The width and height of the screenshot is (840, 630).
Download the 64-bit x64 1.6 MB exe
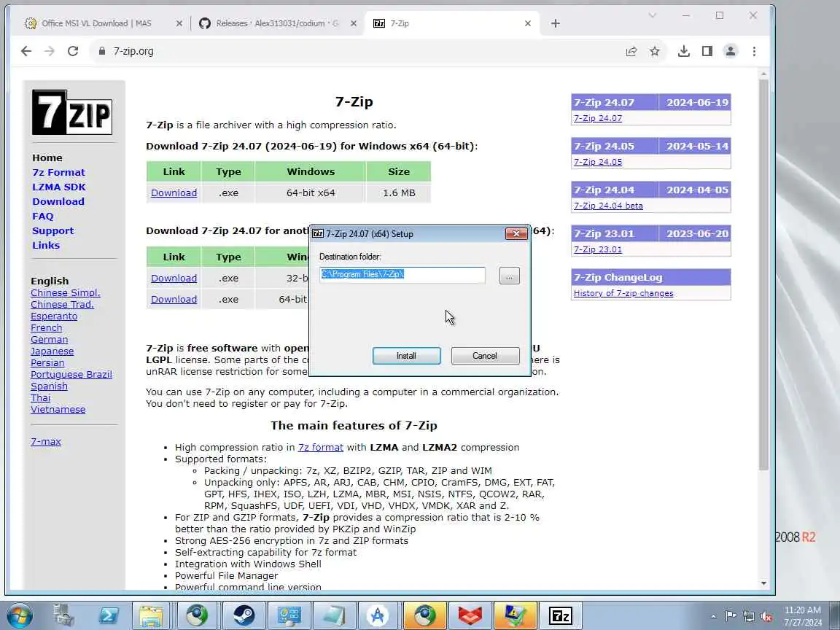coord(174,192)
